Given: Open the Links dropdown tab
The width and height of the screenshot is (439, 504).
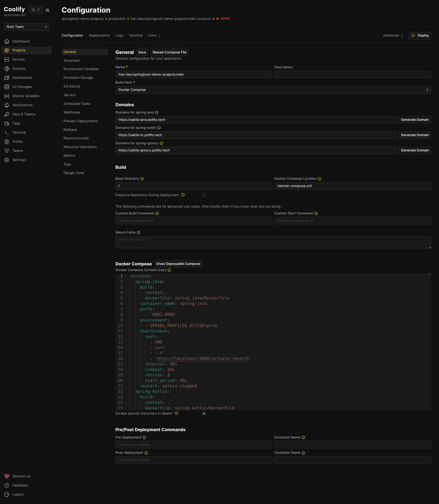Looking at the screenshot, I should tap(154, 35).
